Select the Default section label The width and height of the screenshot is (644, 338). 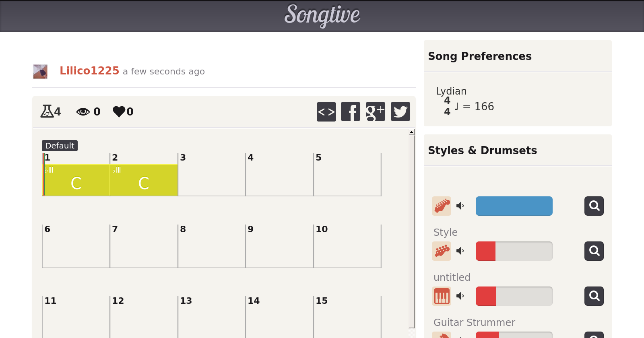pyautogui.click(x=60, y=146)
